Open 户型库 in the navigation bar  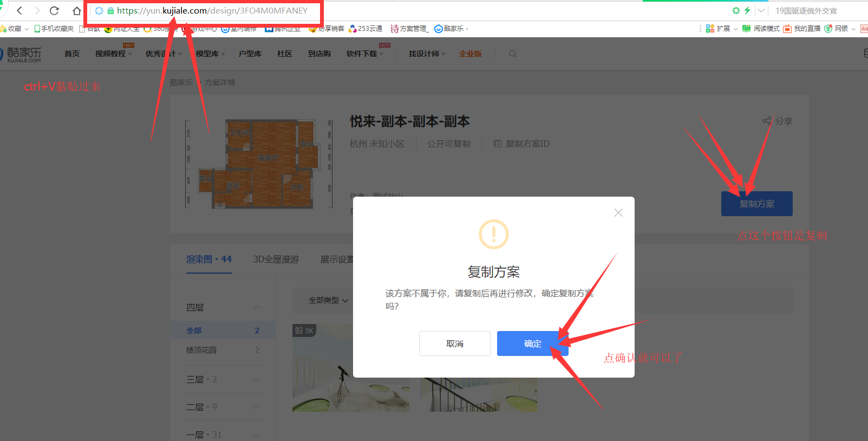250,54
